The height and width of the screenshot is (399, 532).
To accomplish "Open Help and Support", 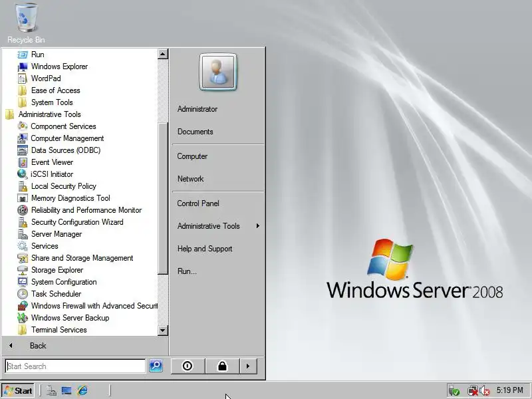I will [x=205, y=249].
